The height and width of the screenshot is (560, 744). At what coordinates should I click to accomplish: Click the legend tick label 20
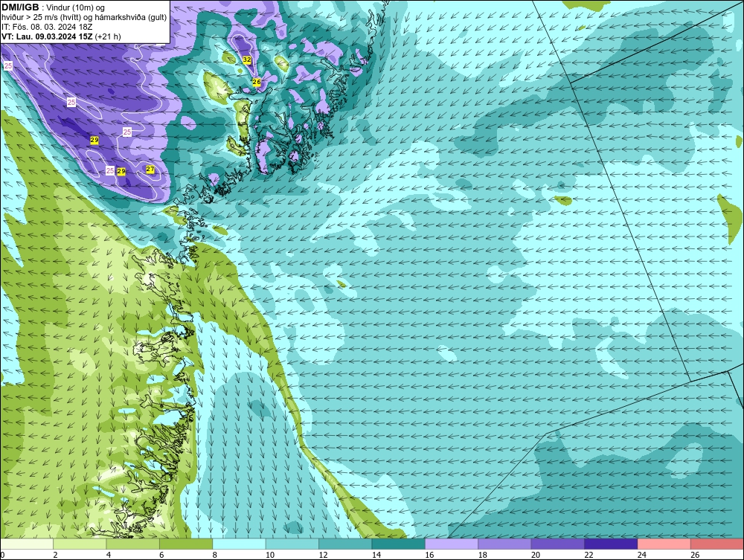536,555
